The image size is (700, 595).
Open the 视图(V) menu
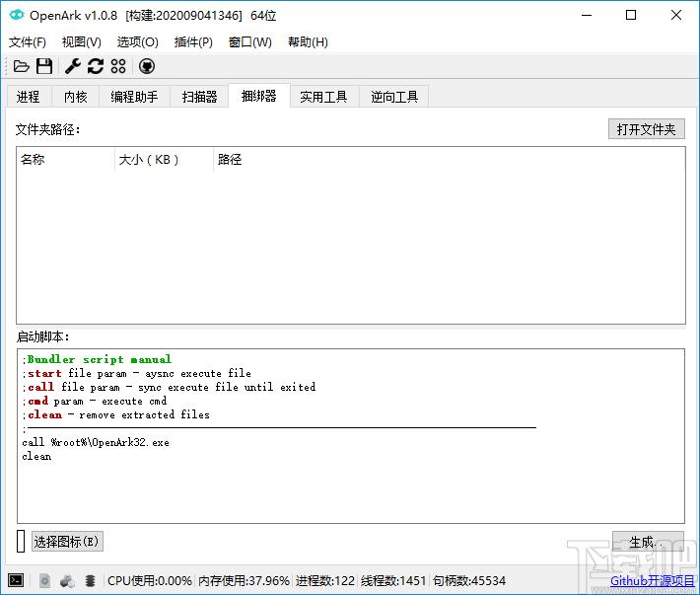(81, 42)
